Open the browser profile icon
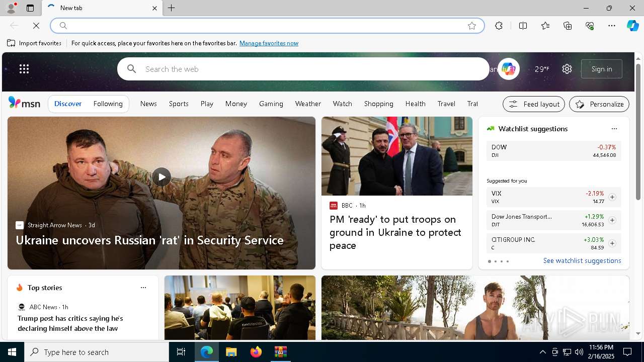This screenshot has width=644, height=362. 11,8
